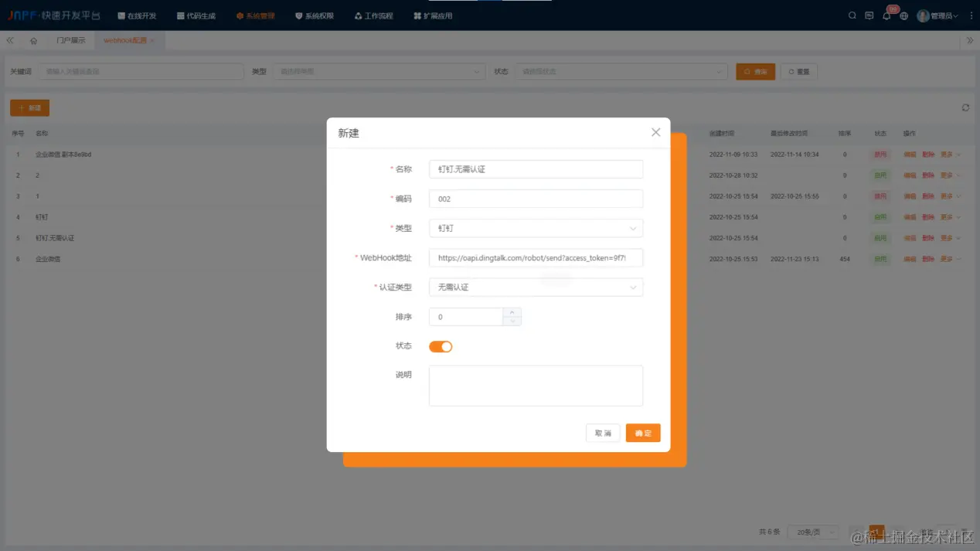Expand 更多 for row with 排序 454
Image resolution: width=980 pixels, height=551 pixels.
tap(950, 259)
